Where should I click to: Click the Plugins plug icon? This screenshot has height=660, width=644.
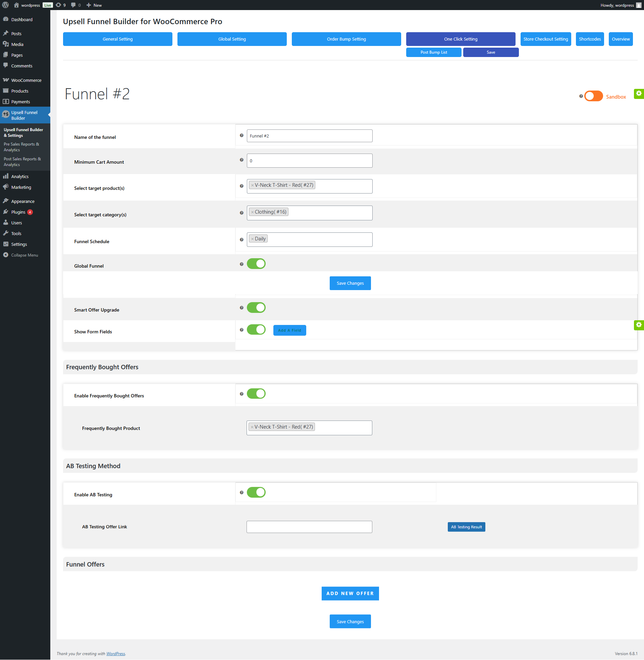(x=6, y=212)
